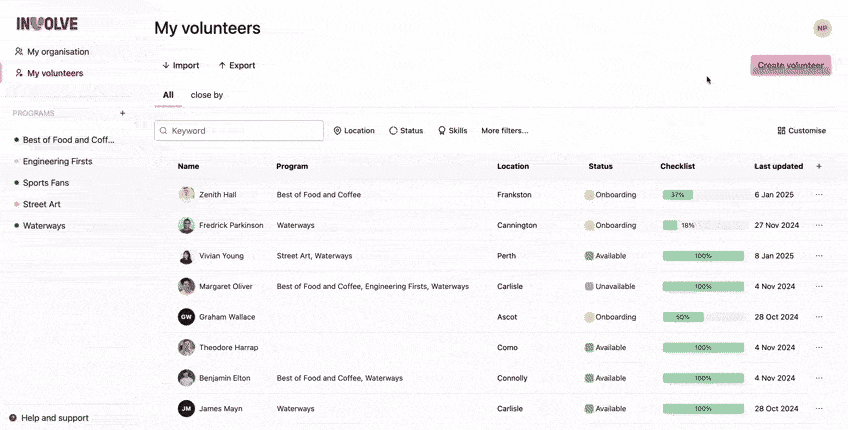Select the Street Art program
Viewport: 848px width, 430px height.
42,204
